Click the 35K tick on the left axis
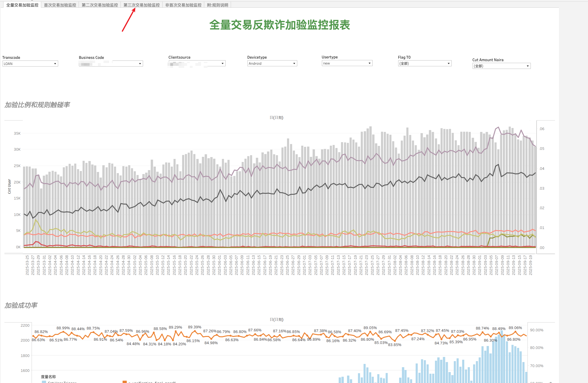 click(17, 133)
